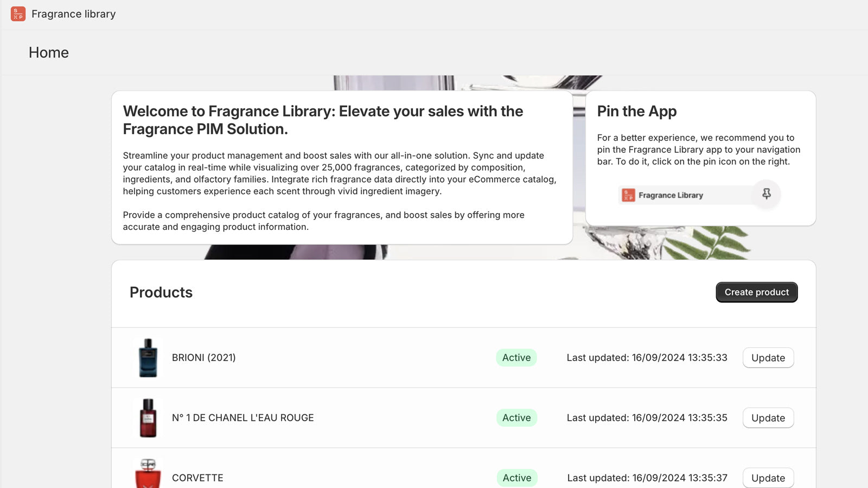
Task: Click last updated 13:35:33 timestamp for BRIONI
Action: pos(647,358)
